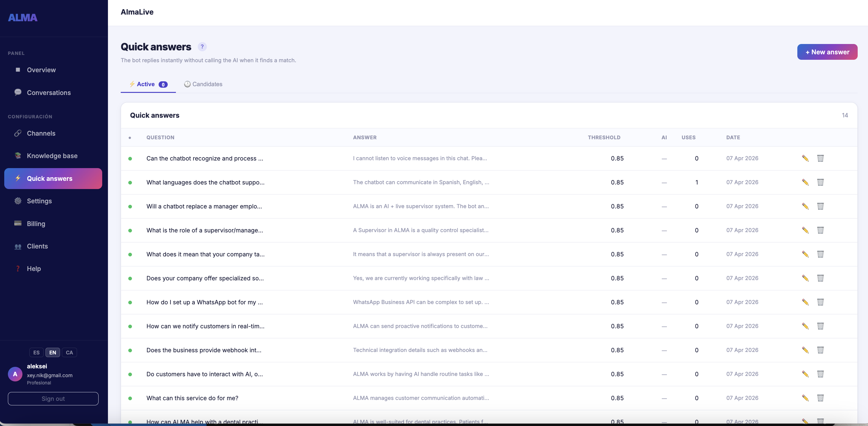Delete the webhook integration answer

[820, 350]
